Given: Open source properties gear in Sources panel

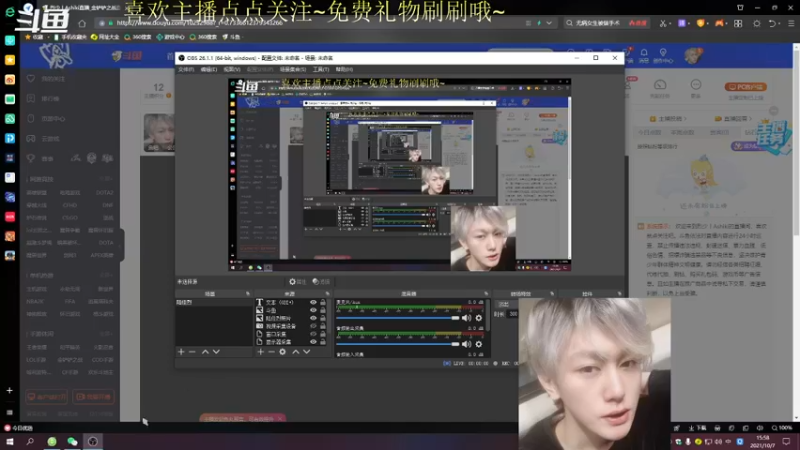Looking at the screenshot, I should click(283, 352).
